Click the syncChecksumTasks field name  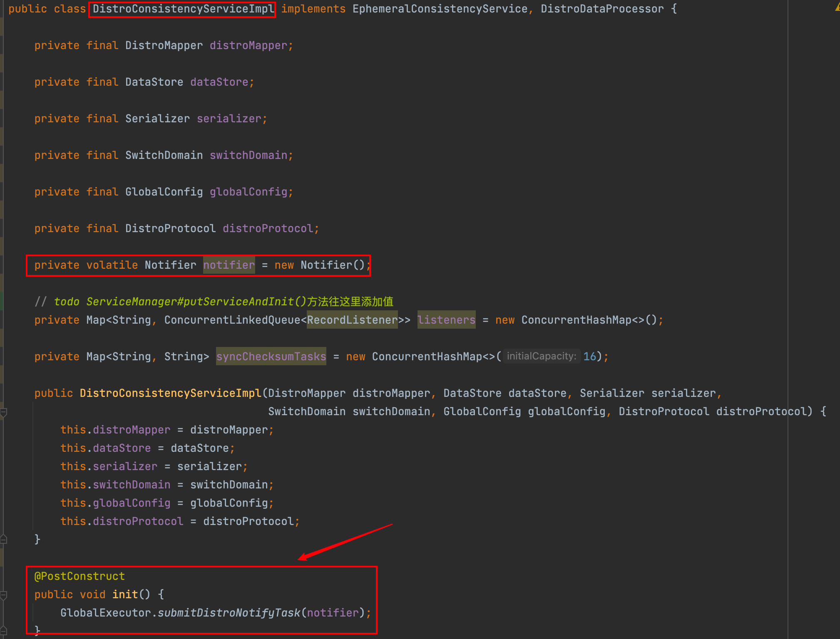coord(271,357)
